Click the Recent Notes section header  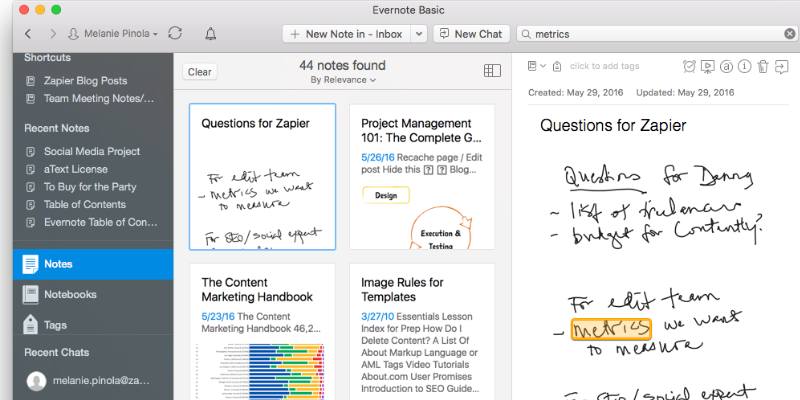pyautogui.click(x=57, y=129)
